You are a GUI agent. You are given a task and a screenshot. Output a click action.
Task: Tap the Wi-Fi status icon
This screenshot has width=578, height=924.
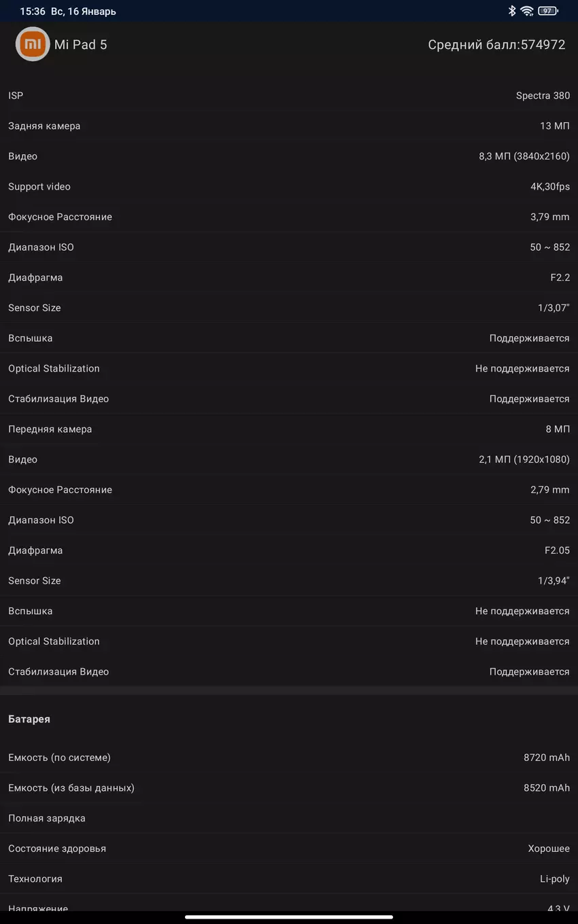point(527,11)
